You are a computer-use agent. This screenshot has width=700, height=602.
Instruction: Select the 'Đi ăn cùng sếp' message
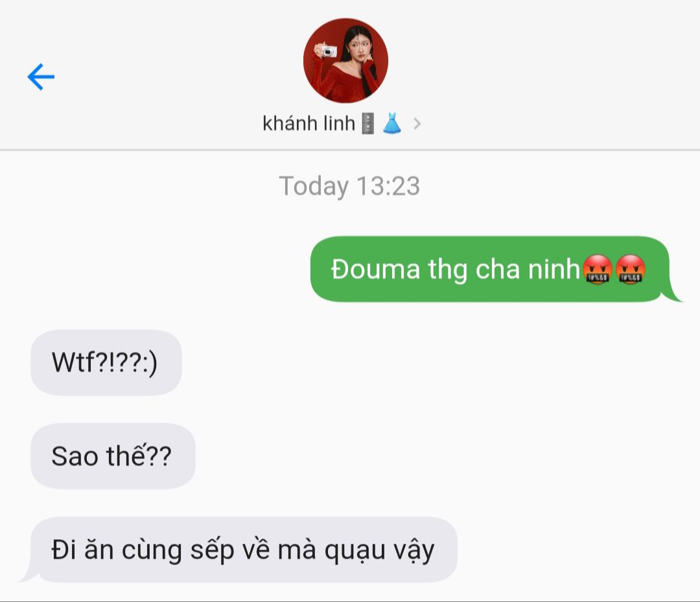[244, 550]
